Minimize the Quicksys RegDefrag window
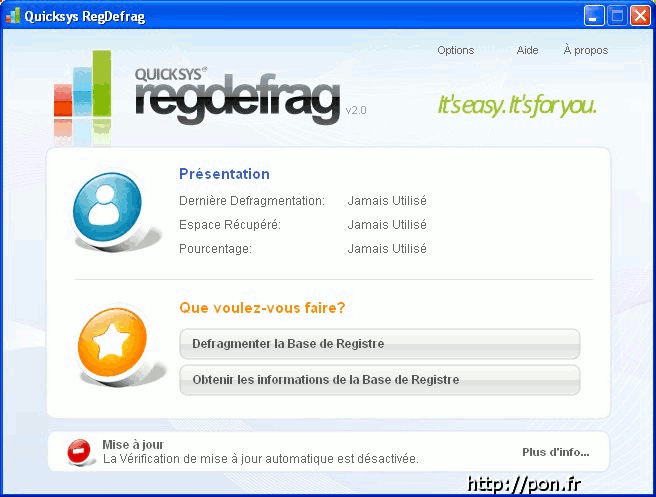Image resolution: width=656 pixels, height=497 pixels. click(594, 16)
